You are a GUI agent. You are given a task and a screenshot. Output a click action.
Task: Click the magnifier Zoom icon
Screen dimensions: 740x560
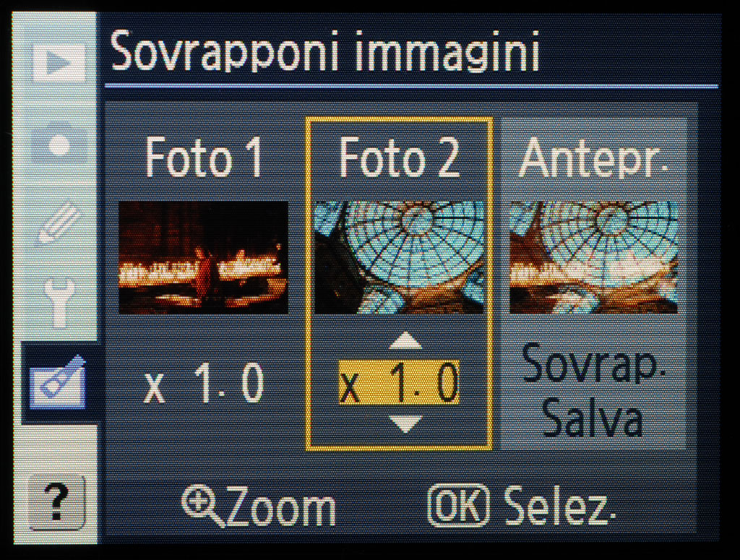point(202,506)
